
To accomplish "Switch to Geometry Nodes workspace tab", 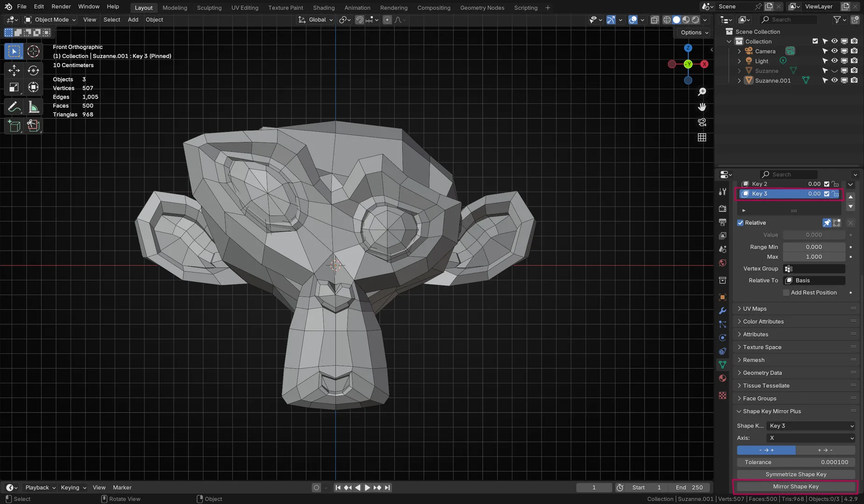I will coord(482,7).
